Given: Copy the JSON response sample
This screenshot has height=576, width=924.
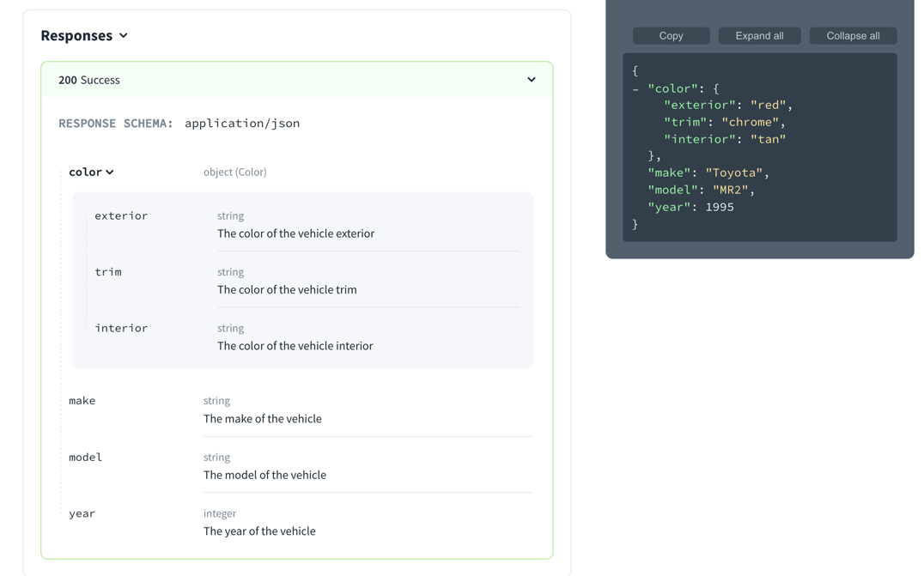Looking at the screenshot, I should pos(671,36).
